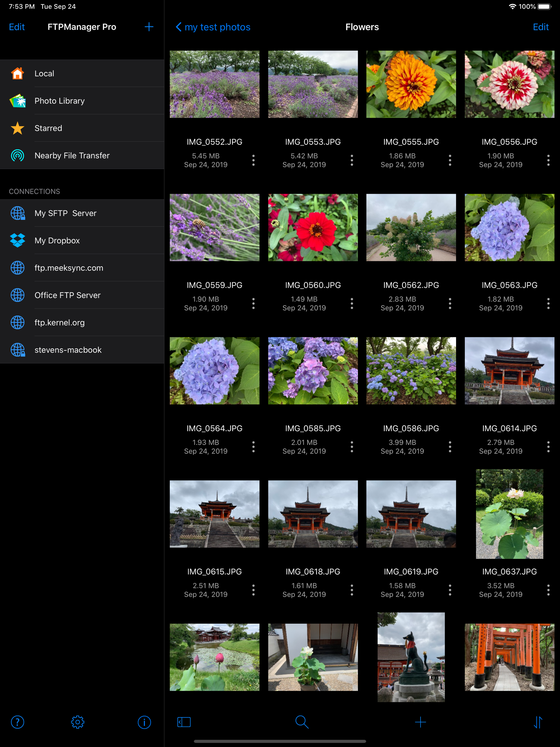The height and width of the screenshot is (747, 560).
Task: Open options menu for IMG_0560.JPG
Action: click(352, 303)
